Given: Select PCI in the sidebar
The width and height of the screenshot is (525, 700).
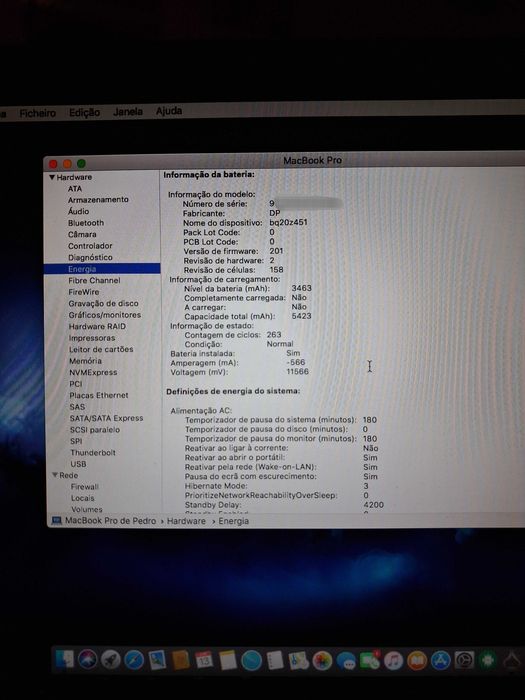Looking at the screenshot, I should click(75, 384).
